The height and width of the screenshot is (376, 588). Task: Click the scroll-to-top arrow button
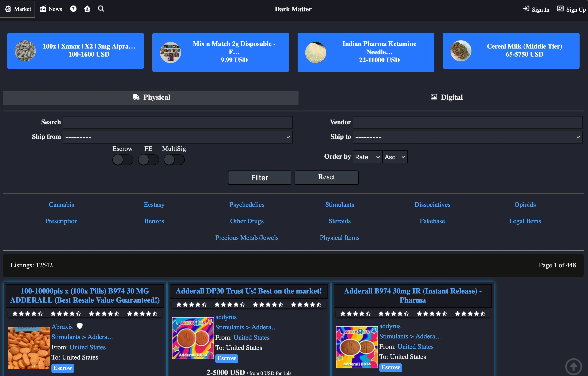(x=574, y=366)
